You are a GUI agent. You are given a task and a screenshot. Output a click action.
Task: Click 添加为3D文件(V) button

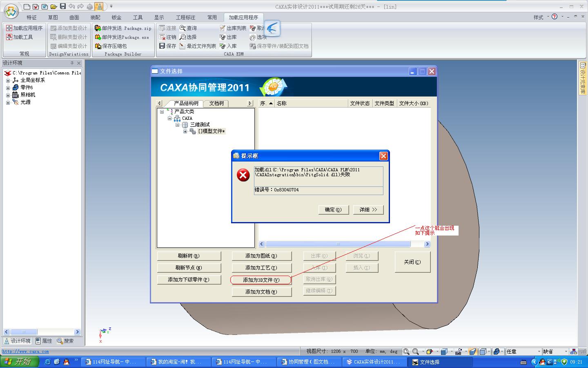(x=261, y=280)
